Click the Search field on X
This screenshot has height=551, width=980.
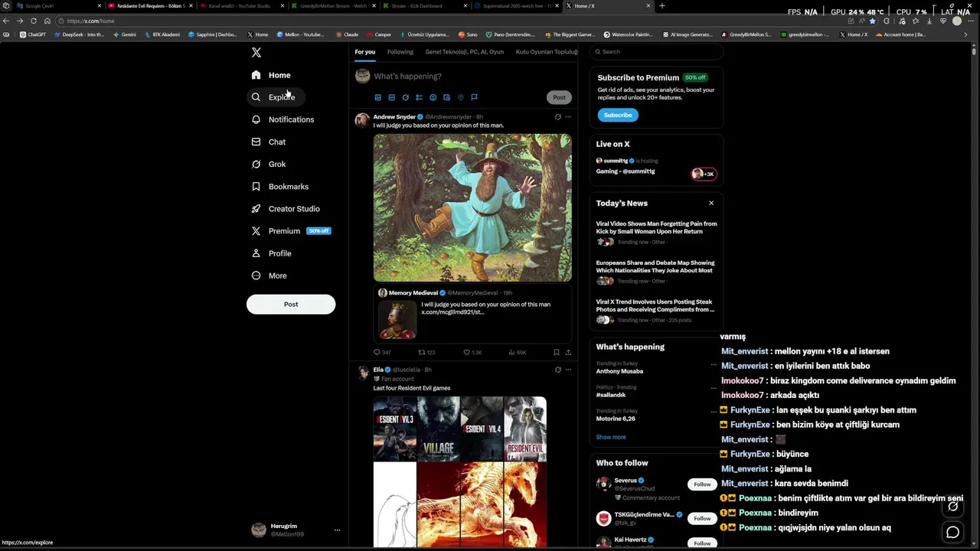click(657, 52)
